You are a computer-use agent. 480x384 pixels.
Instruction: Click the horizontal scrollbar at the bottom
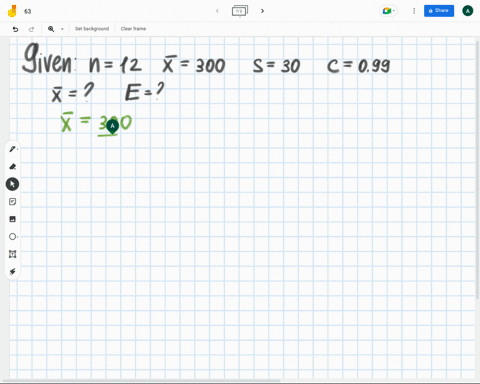[x=142, y=380]
